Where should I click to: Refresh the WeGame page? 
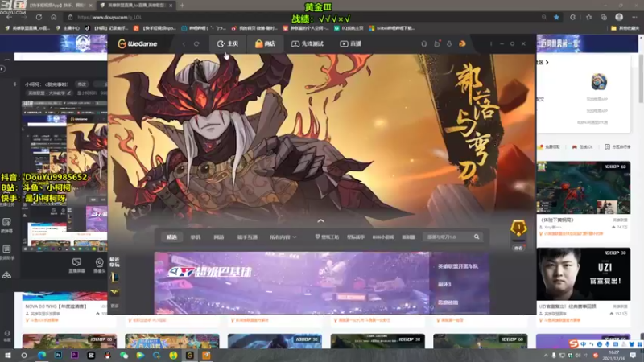pos(196,44)
